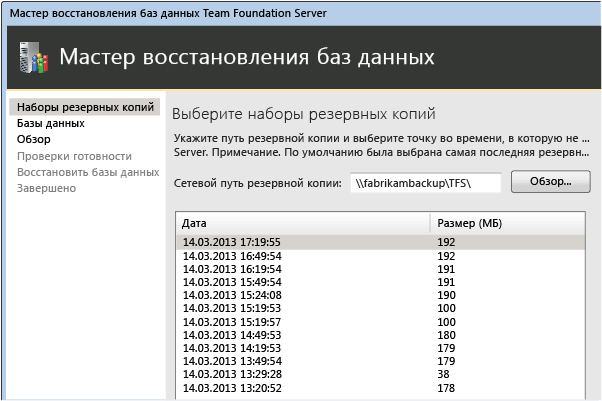602x401 pixels.
Task: Sort by the Размер (МБ) column header
Action: pos(508,223)
